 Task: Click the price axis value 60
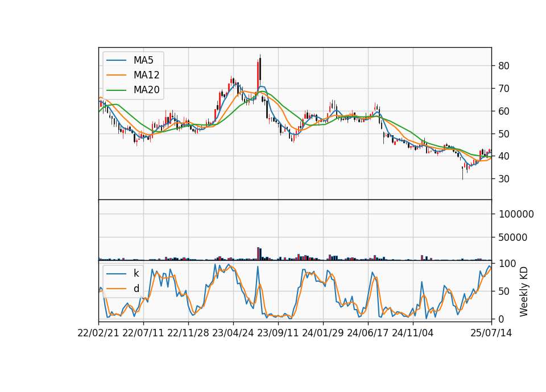(503, 111)
